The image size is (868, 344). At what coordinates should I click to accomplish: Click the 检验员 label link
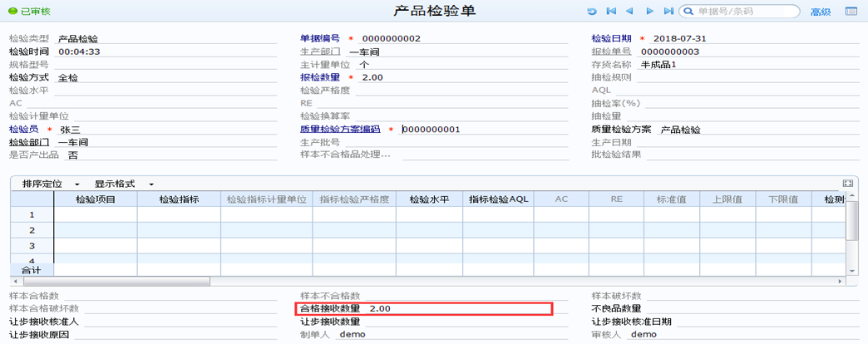tap(24, 130)
